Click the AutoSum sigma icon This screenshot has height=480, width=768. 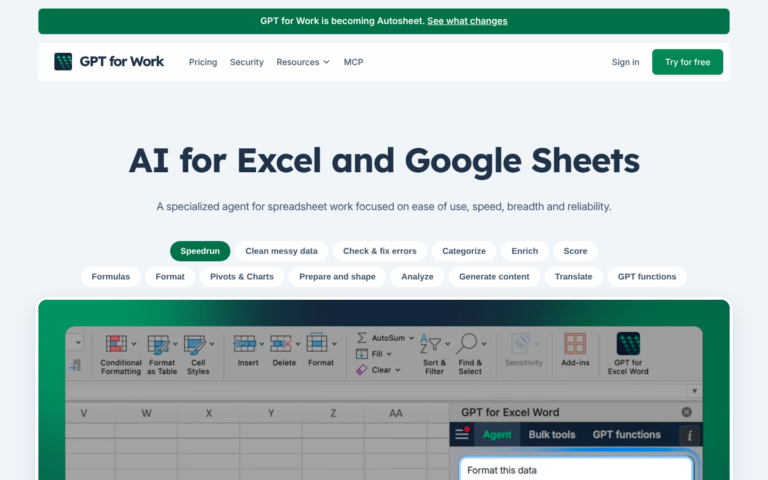pyautogui.click(x=361, y=338)
